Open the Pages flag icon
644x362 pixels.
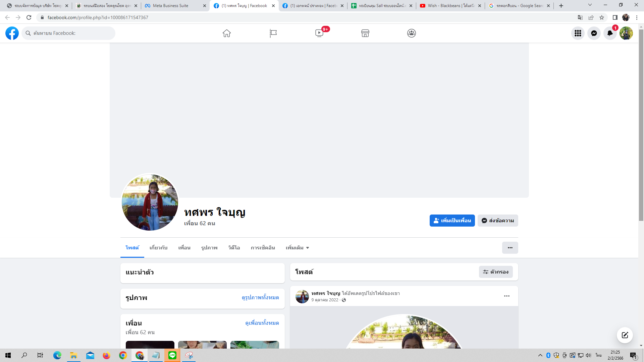(273, 33)
